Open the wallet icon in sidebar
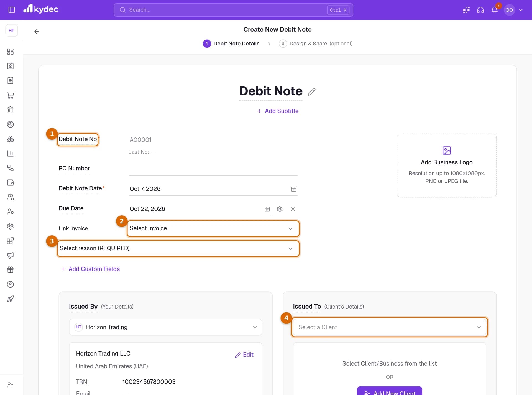This screenshot has height=395, width=532. coord(10,182)
